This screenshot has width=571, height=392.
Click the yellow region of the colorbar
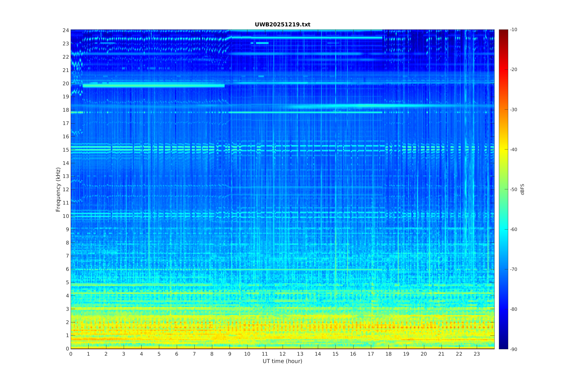503,149
